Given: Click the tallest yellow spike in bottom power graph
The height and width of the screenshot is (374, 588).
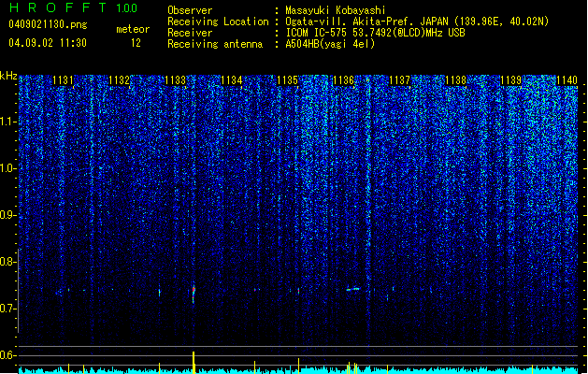Looking at the screenshot, I should click(194, 363).
